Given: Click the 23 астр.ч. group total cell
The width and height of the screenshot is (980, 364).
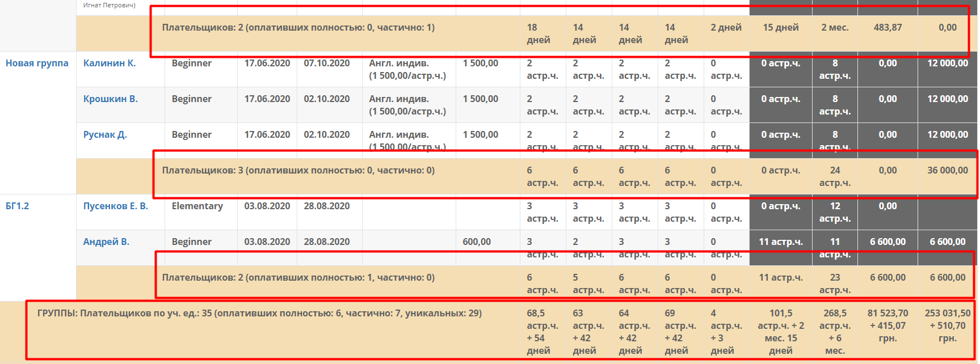Looking at the screenshot, I should click(x=835, y=283).
